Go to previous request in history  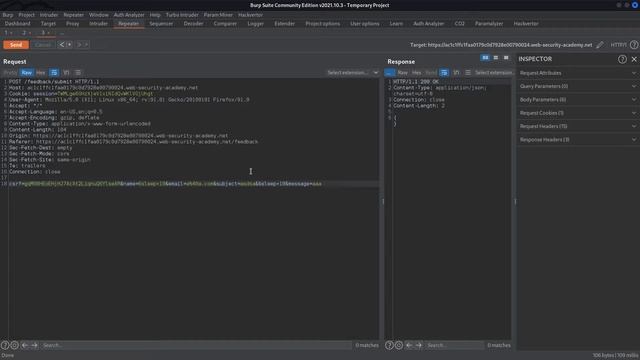coord(61,44)
